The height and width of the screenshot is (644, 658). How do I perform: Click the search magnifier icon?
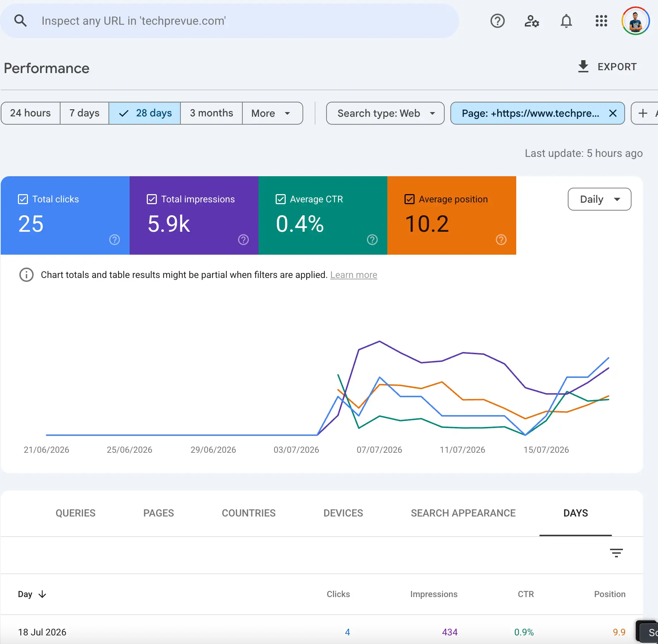[20, 21]
